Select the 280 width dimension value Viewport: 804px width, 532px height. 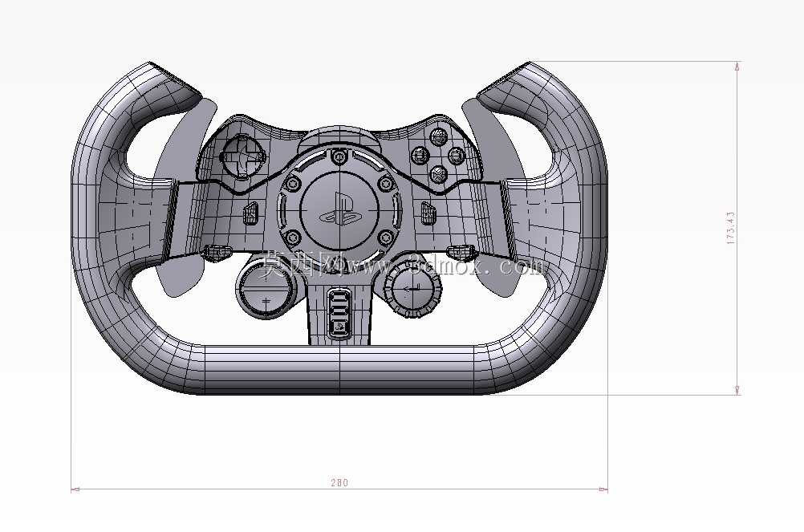click(x=339, y=482)
